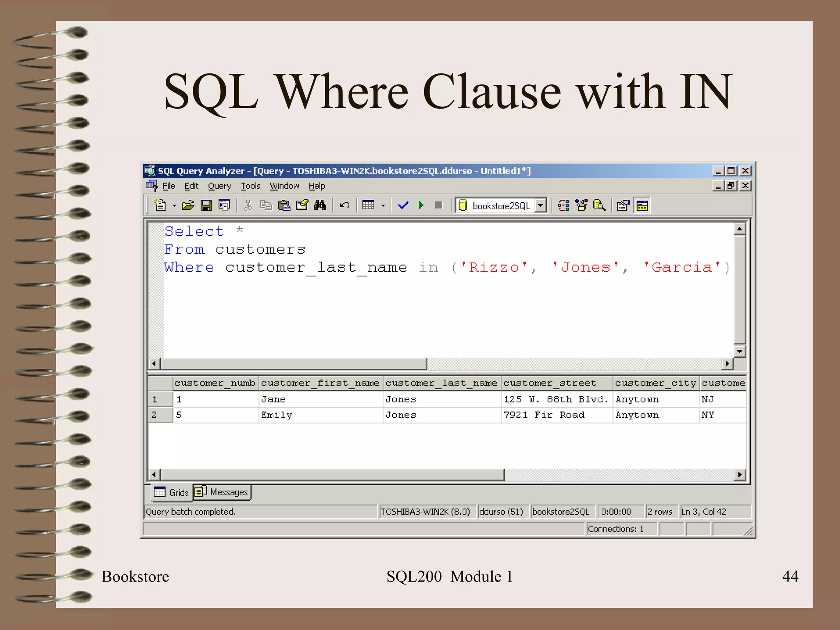Click the Paste clipboard icon
Image resolution: width=840 pixels, height=630 pixels.
click(284, 205)
